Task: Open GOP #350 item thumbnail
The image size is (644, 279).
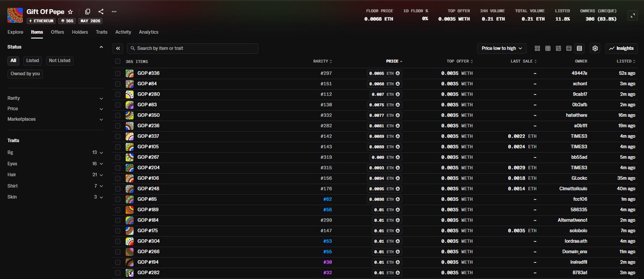Action: point(129,115)
